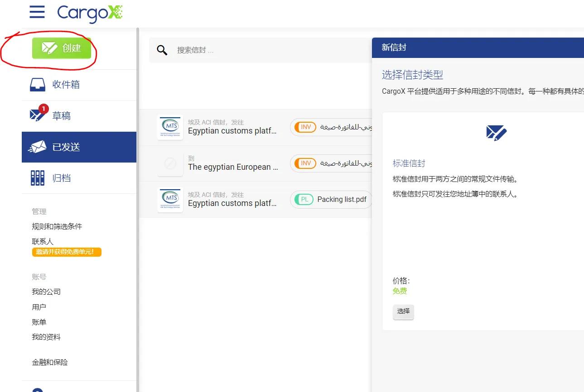Open 我的资料 profile section
Image resolution: width=584 pixels, height=392 pixels.
[46, 336]
